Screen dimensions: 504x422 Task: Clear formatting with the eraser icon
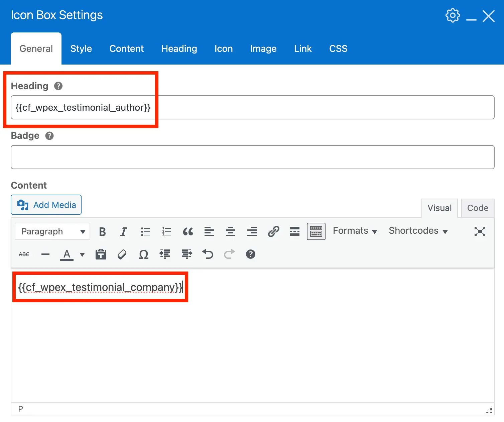tap(122, 254)
